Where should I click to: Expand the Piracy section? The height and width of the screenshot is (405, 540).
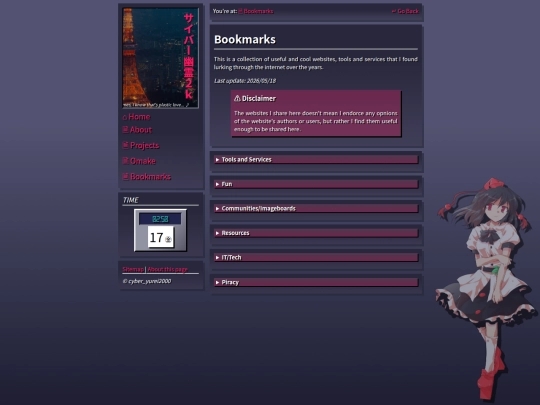(x=316, y=282)
